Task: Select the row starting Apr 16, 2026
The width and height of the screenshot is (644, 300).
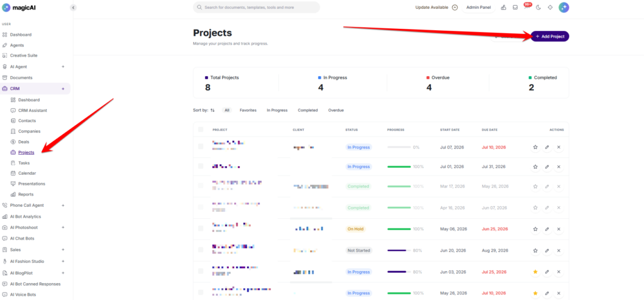Action: (201, 207)
